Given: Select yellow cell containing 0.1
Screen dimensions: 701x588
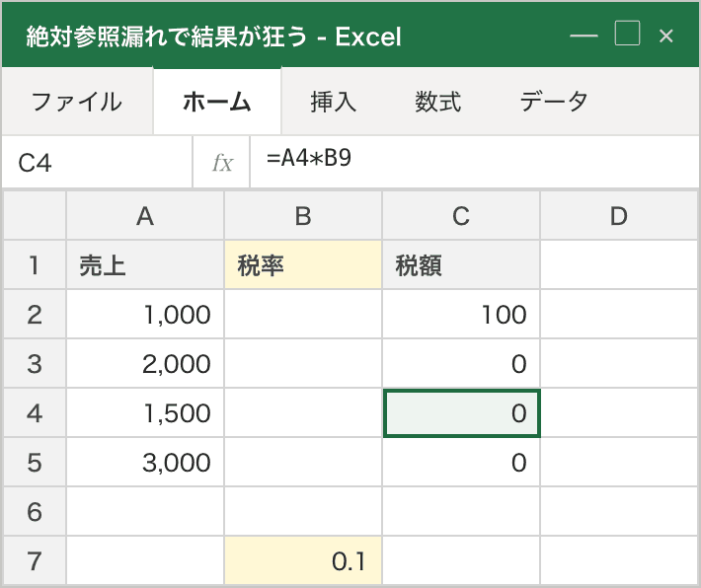Looking at the screenshot, I should tap(303, 560).
